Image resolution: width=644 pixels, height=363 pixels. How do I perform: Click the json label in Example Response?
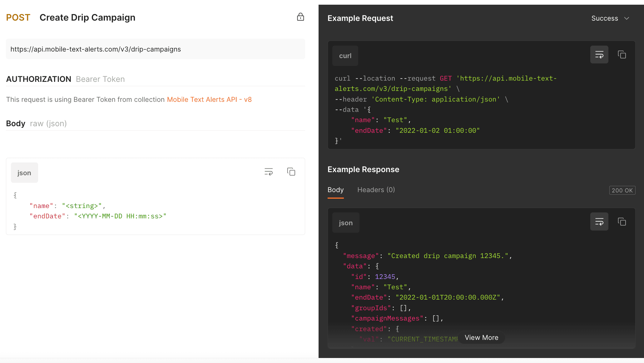[x=345, y=223]
